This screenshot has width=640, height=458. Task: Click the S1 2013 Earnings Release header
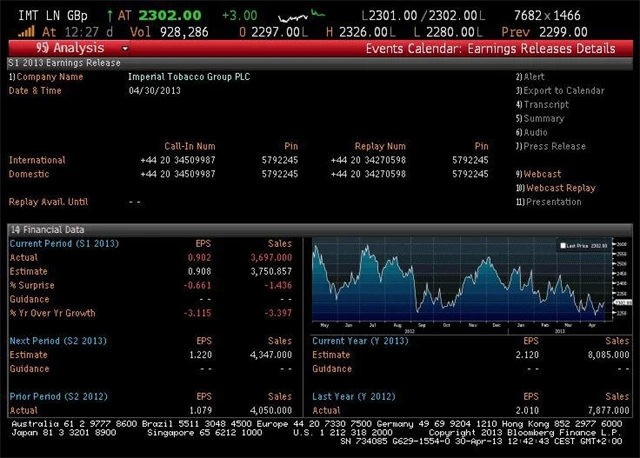[320, 63]
